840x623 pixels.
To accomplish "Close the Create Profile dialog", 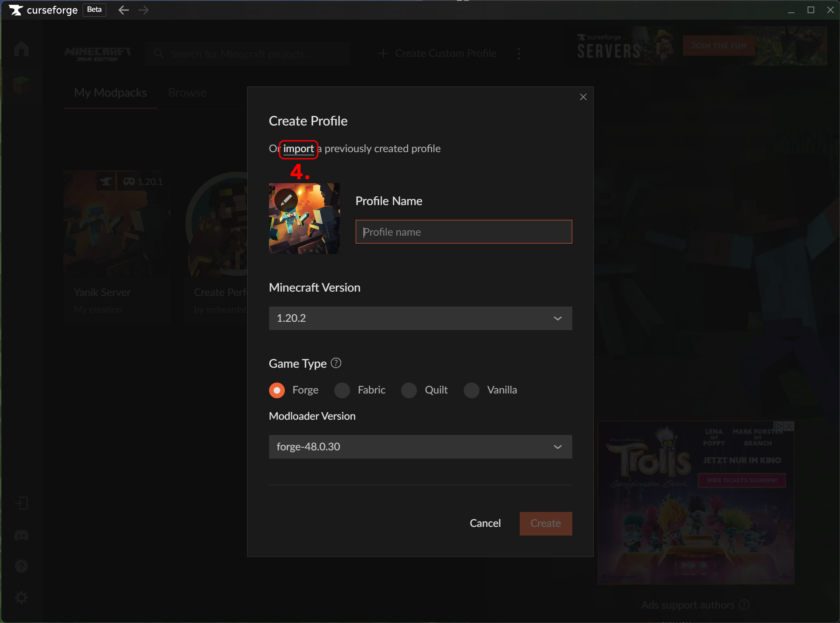I will tap(583, 97).
